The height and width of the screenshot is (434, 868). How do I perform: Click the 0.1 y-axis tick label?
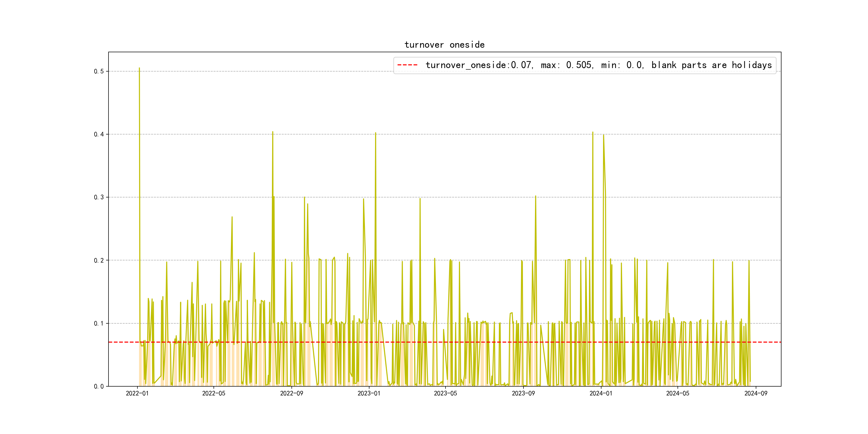click(99, 323)
